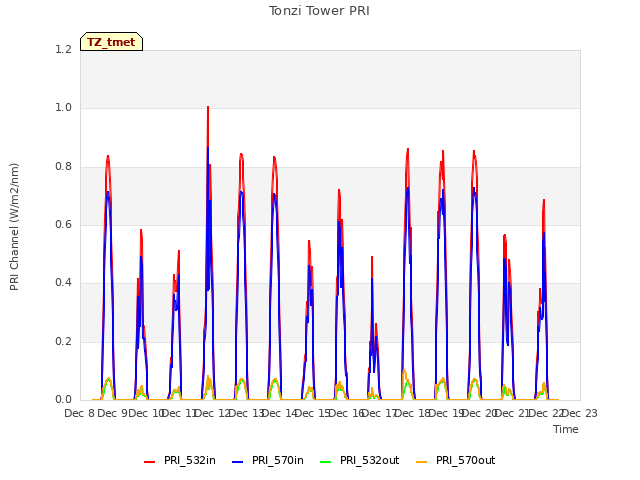
Task: Click the TZ_tmet annotation label
Action: tap(111, 42)
